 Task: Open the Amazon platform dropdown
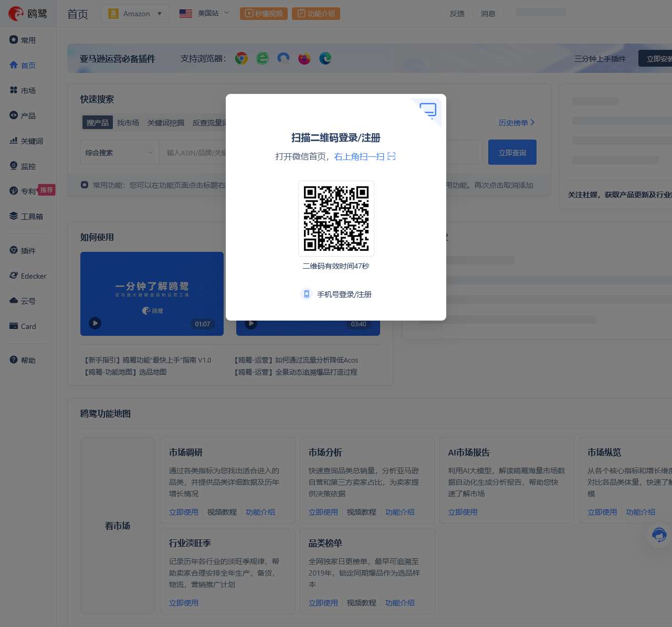[135, 14]
